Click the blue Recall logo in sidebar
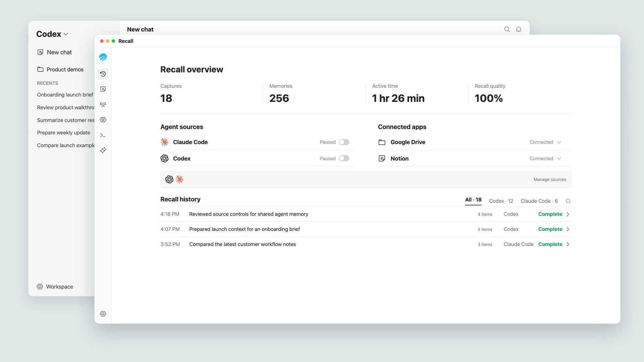 click(x=103, y=57)
